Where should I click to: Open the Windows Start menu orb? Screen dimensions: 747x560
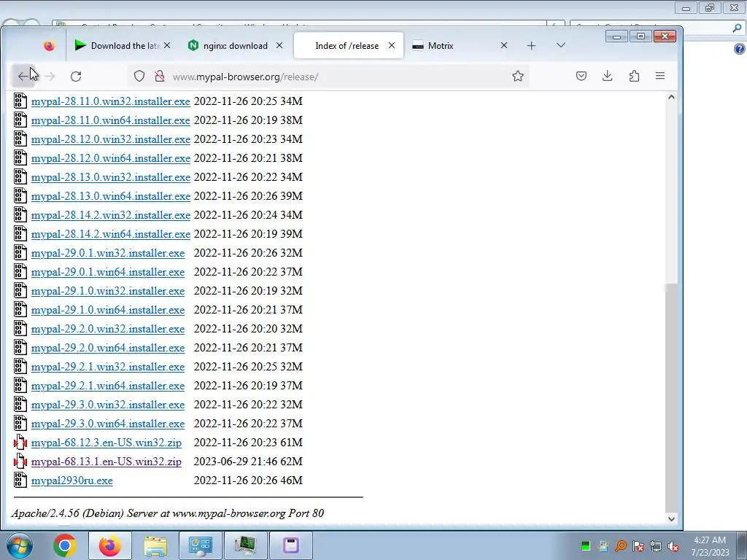(20, 545)
